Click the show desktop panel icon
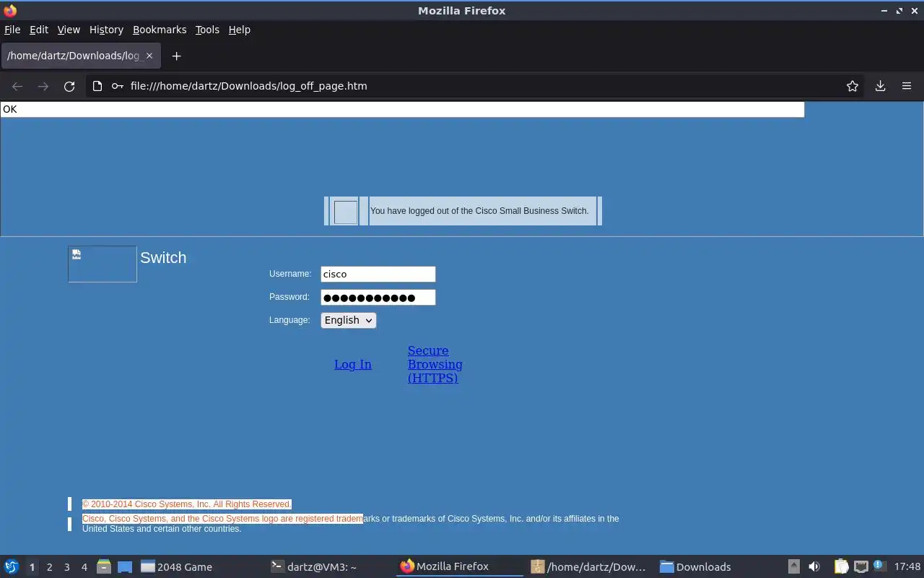Viewport: 924px width, 578px height. pyautogui.click(x=125, y=566)
